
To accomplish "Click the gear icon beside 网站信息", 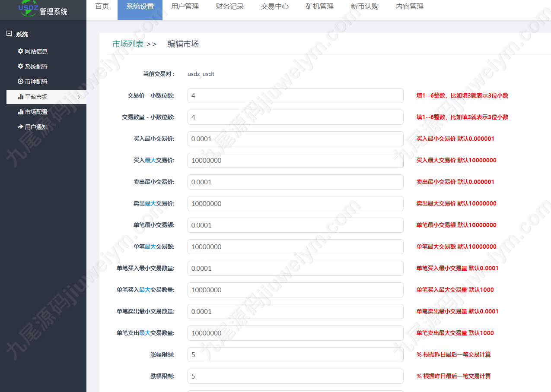I will (x=20, y=51).
